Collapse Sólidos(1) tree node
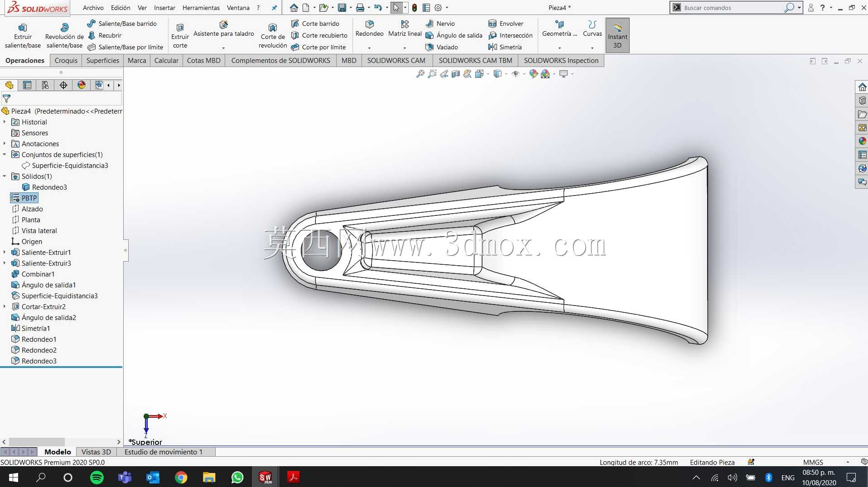The width and height of the screenshot is (868, 487). [5, 176]
